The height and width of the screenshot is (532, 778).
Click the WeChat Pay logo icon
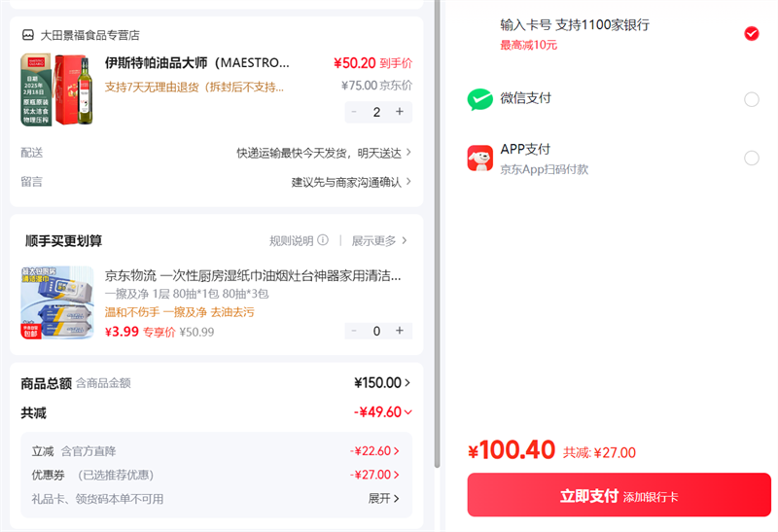click(480, 98)
